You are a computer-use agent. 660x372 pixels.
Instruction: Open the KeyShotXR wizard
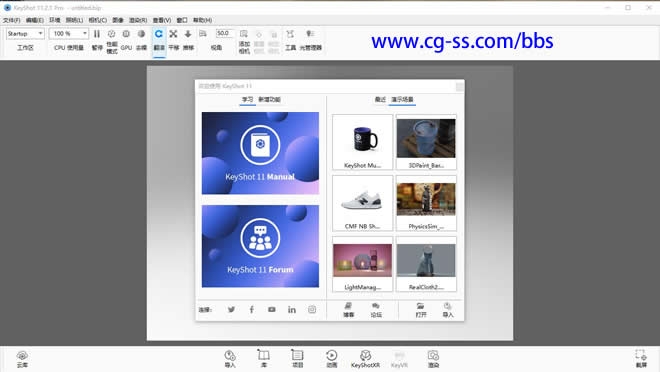point(365,359)
